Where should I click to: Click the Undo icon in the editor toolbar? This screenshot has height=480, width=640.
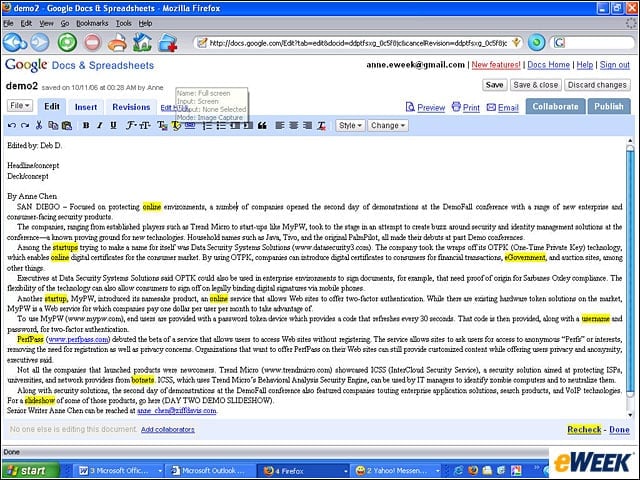click(12, 126)
